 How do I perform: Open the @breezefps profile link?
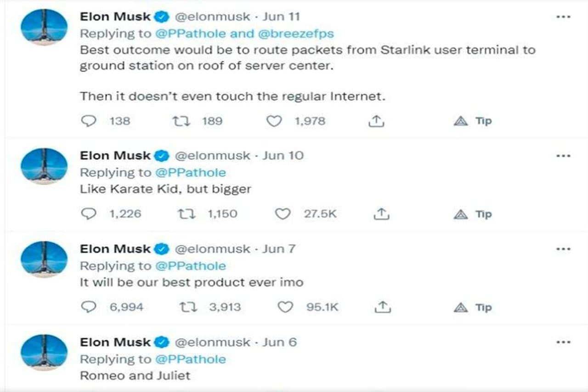(296, 34)
